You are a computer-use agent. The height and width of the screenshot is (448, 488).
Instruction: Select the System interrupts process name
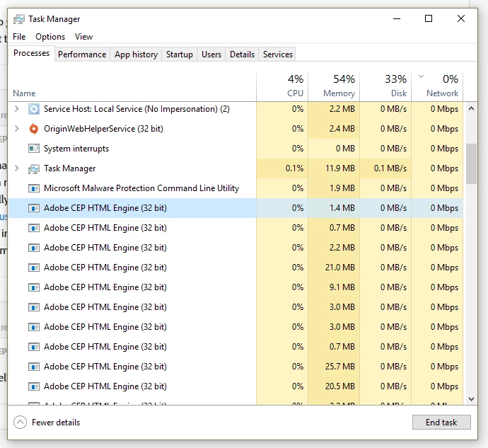(x=76, y=149)
